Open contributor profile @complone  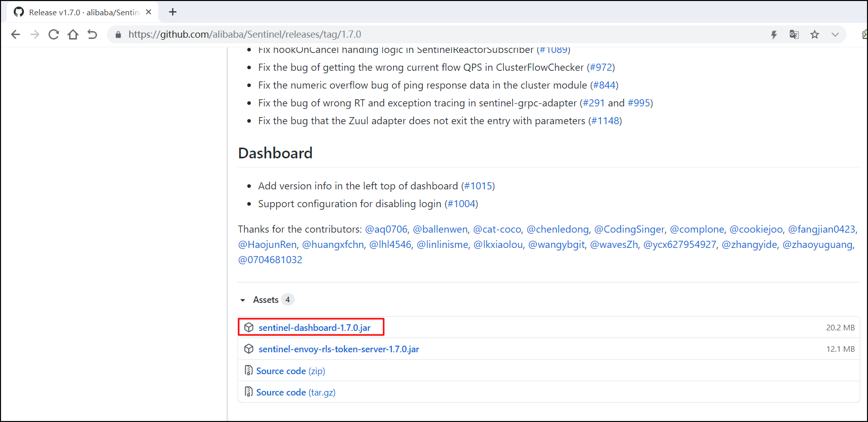pos(697,230)
